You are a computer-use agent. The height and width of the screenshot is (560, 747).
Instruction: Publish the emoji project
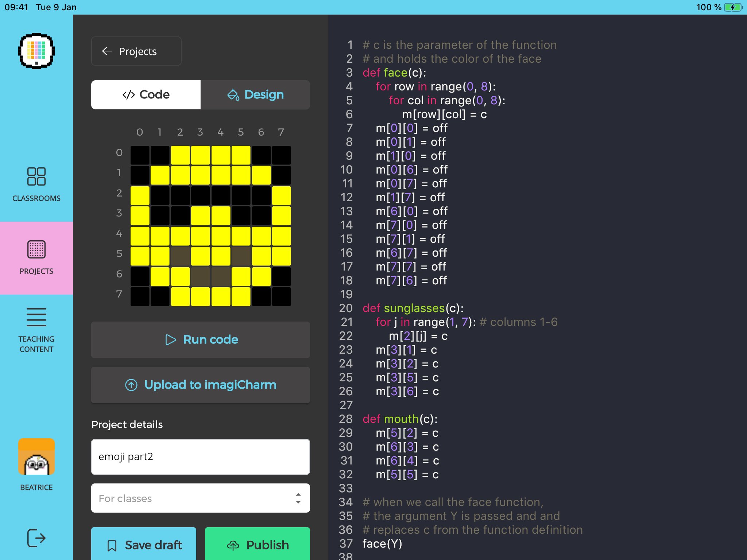click(x=258, y=545)
